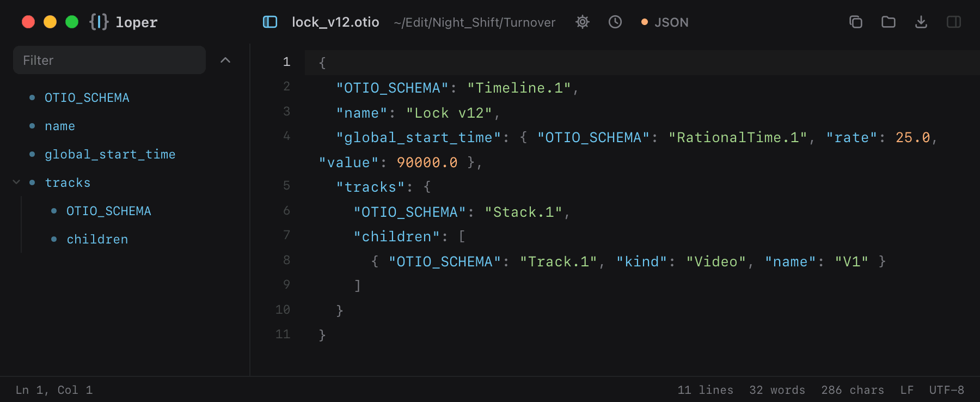Click the yellow minimize window button
The width and height of the screenshot is (980, 402).
pyautogui.click(x=50, y=22)
